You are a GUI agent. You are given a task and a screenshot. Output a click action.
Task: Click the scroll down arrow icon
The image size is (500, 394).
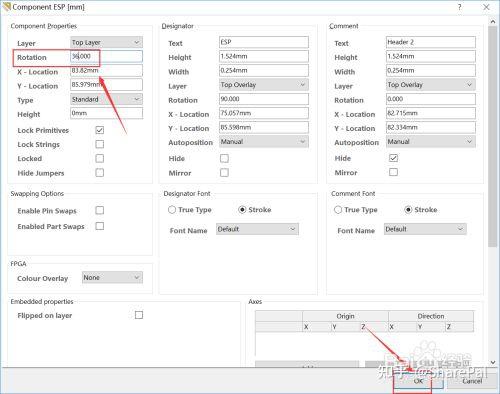point(493,362)
